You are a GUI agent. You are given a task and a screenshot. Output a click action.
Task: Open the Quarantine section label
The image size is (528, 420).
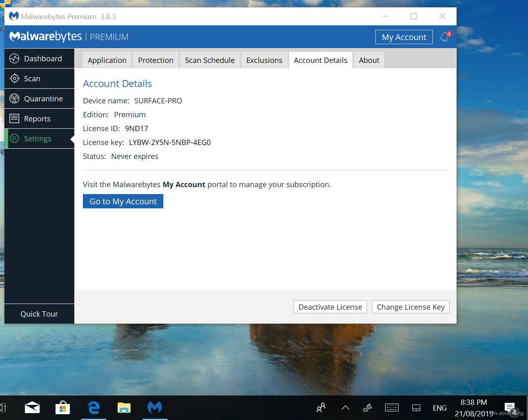click(x=43, y=98)
